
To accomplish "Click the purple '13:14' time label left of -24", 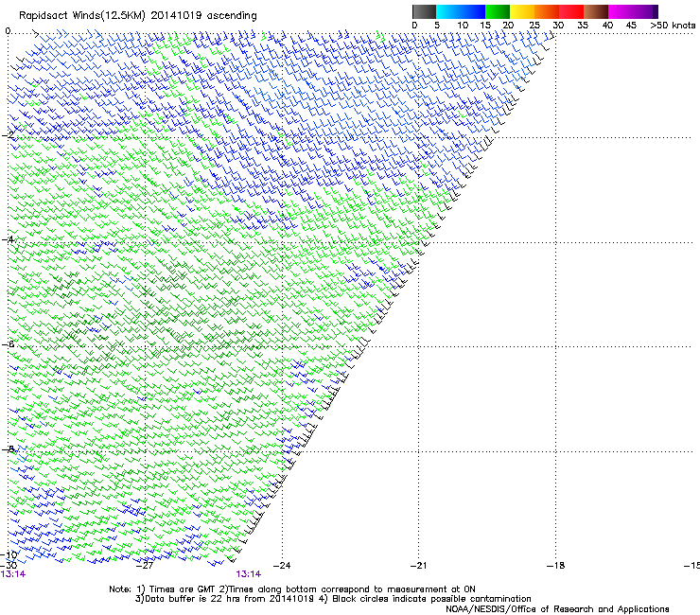I will [248, 574].
